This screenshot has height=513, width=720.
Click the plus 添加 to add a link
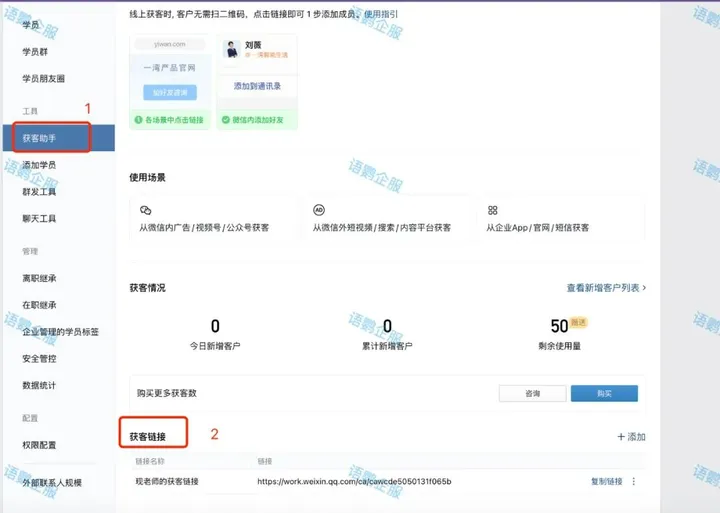point(631,437)
